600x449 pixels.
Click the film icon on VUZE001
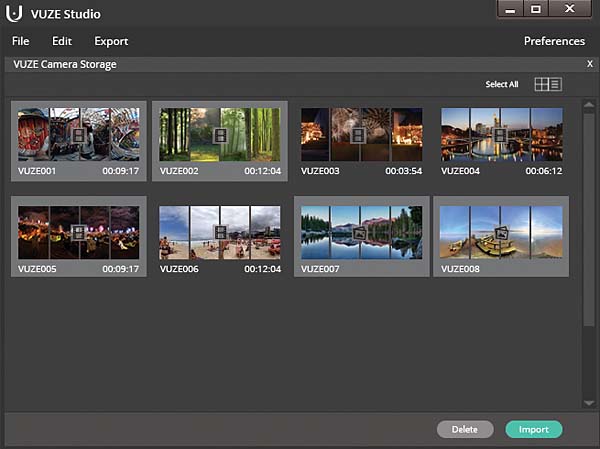point(79,135)
